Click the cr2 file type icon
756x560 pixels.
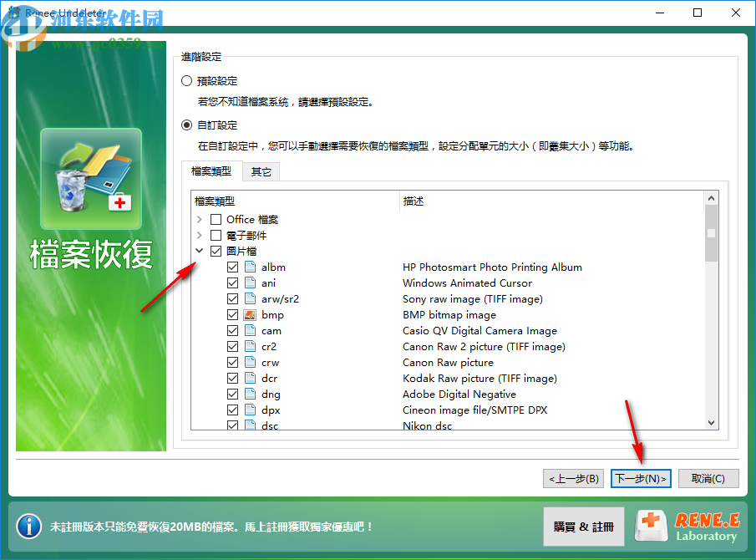click(x=250, y=346)
